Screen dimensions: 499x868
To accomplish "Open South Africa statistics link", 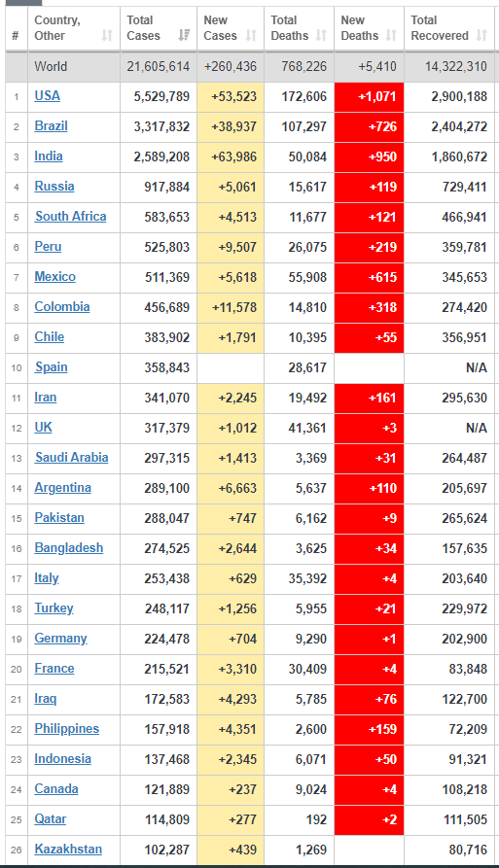I will coord(71,217).
